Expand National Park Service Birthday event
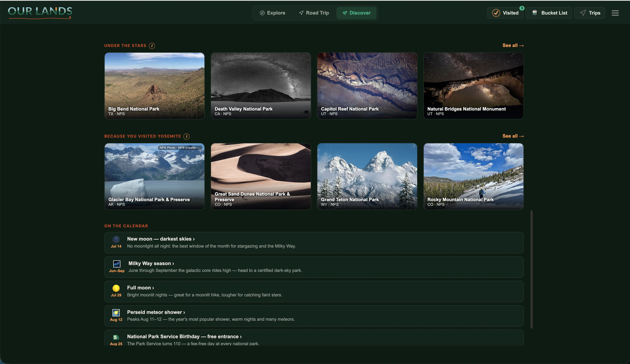The image size is (630, 364). (314, 338)
